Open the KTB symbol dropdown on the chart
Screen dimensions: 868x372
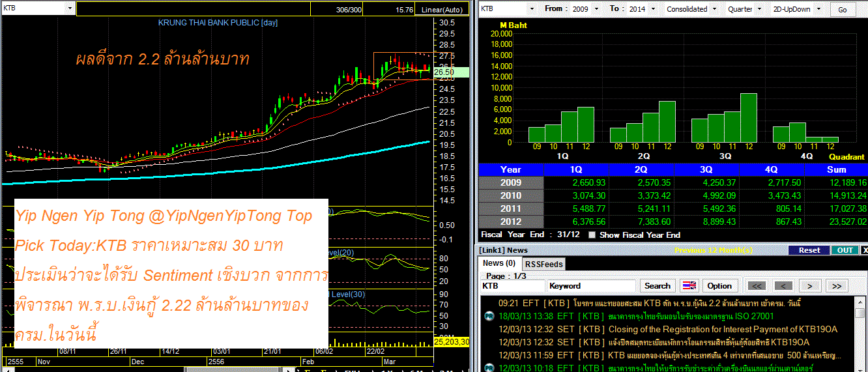69,9
